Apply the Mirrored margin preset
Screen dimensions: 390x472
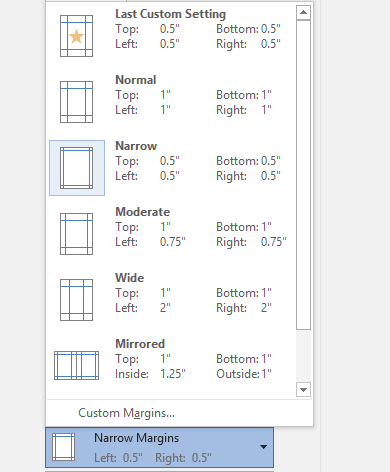coord(170,365)
